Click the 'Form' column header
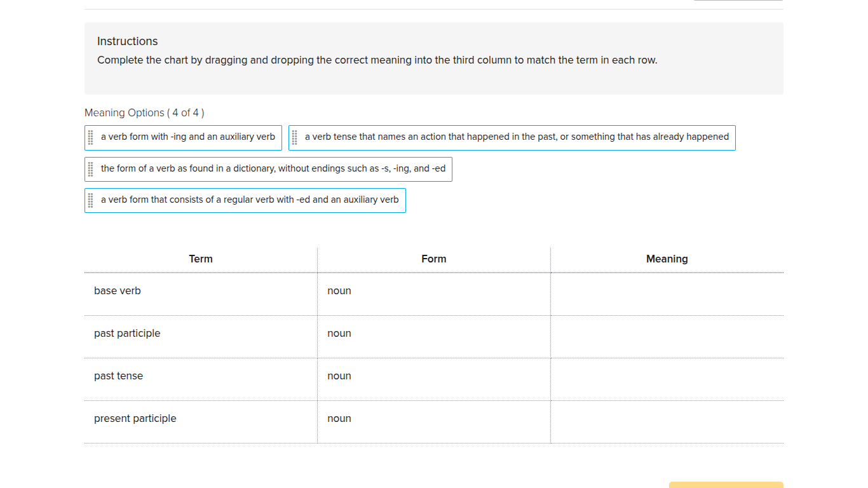The image size is (868, 488). pos(433,259)
